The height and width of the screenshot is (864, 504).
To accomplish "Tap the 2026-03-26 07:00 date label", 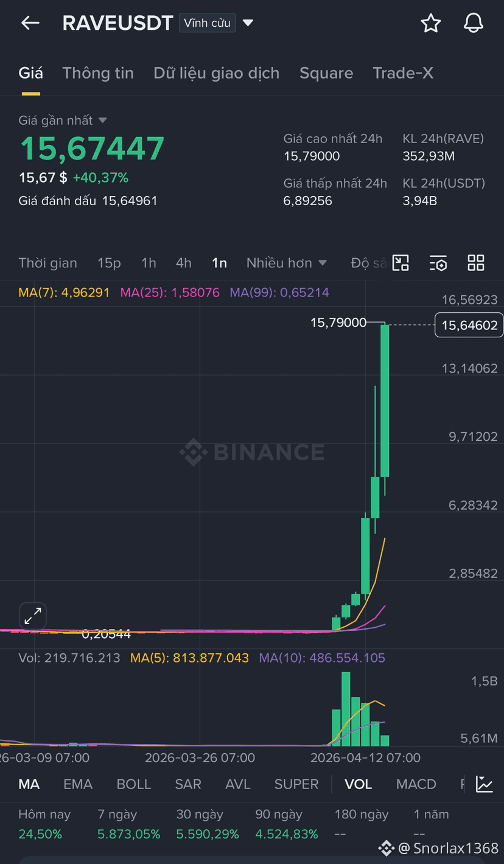I will click(200, 758).
